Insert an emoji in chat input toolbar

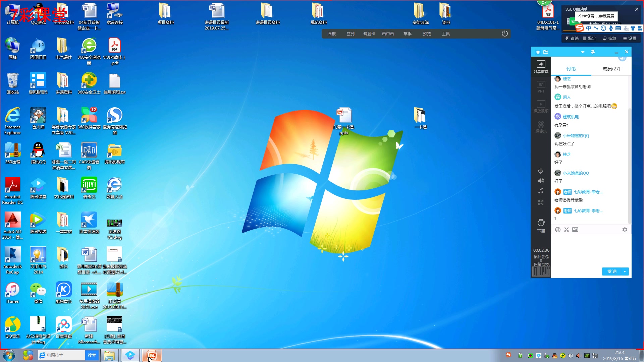557,230
